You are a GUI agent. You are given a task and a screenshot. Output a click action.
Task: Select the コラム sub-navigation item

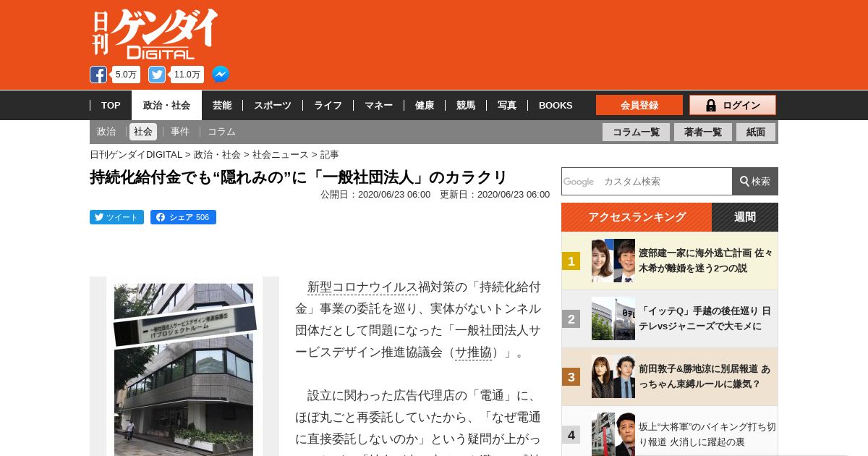(x=221, y=132)
